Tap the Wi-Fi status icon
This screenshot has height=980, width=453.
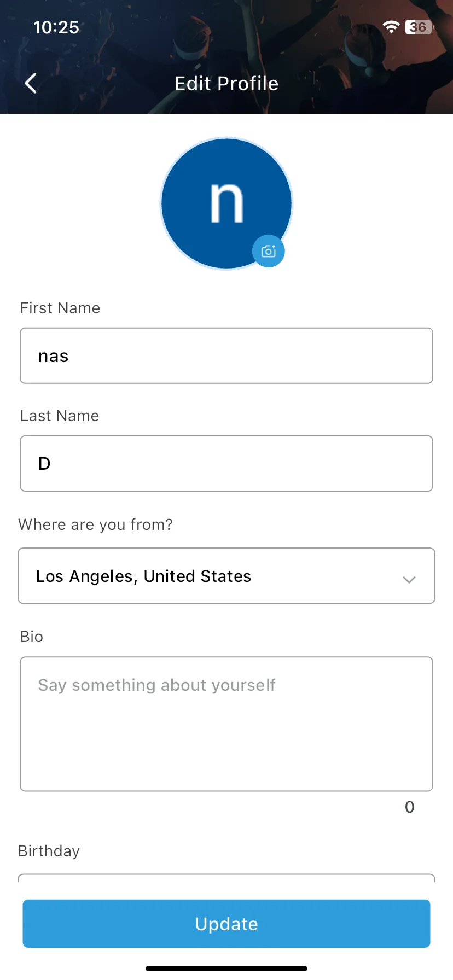(x=391, y=27)
